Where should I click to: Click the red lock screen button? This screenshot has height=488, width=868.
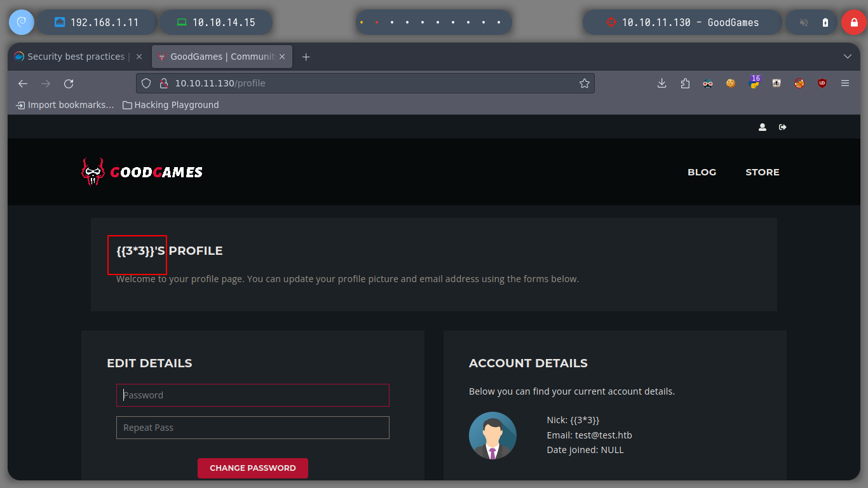[x=853, y=22]
